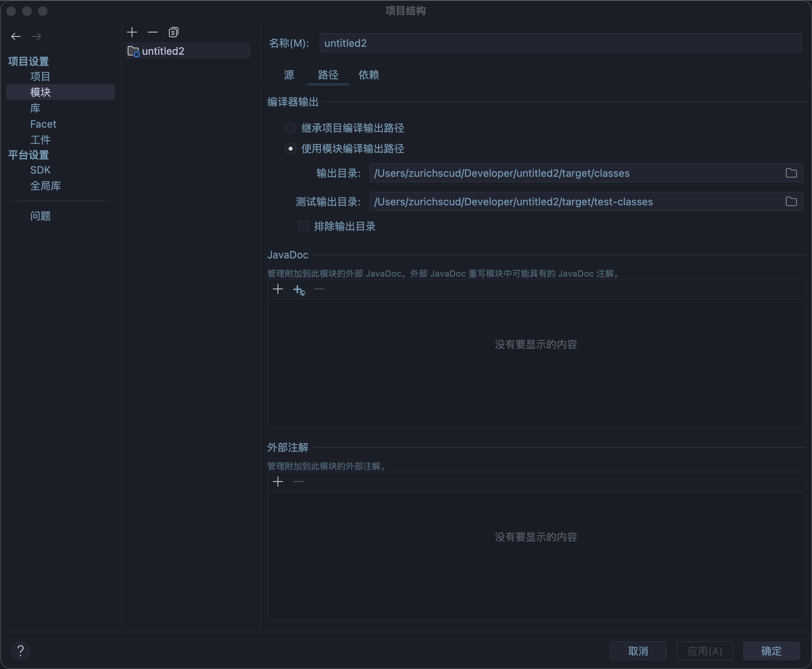Screen dimensions: 812x669
Task: Browse folder for test output directory
Action: point(791,202)
